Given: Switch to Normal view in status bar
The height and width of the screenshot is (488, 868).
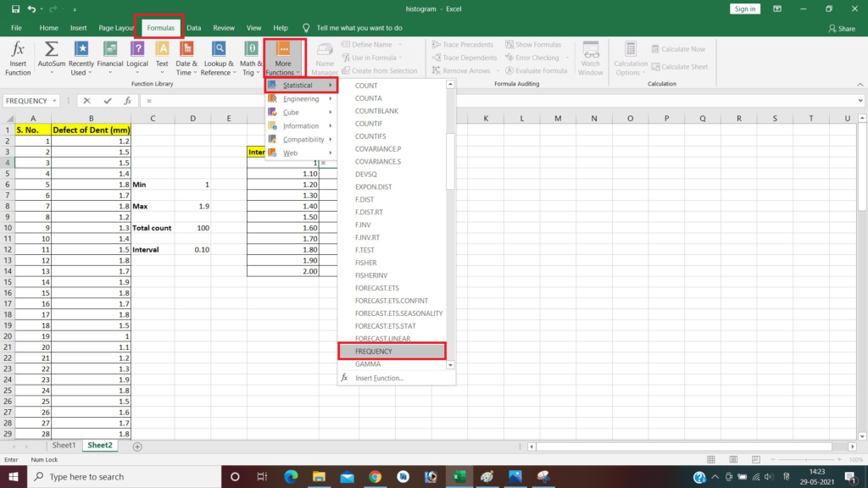Looking at the screenshot, I should click(711, 460).
